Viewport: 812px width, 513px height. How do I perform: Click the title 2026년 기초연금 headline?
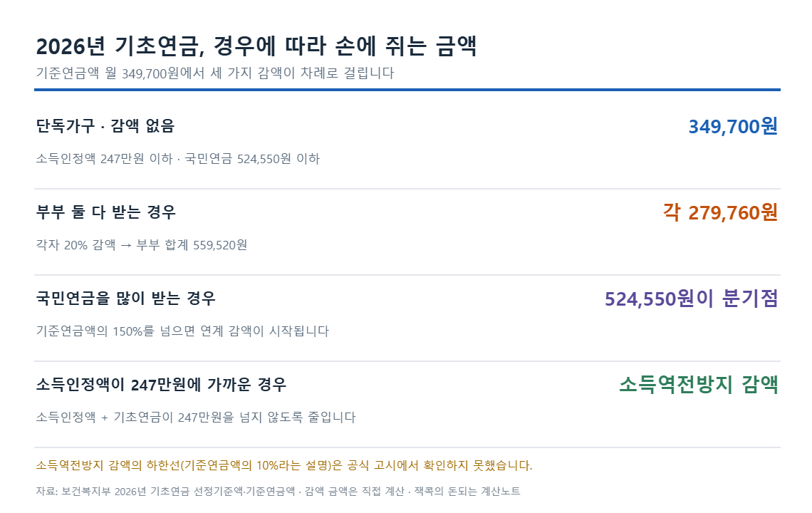point(256,46)
